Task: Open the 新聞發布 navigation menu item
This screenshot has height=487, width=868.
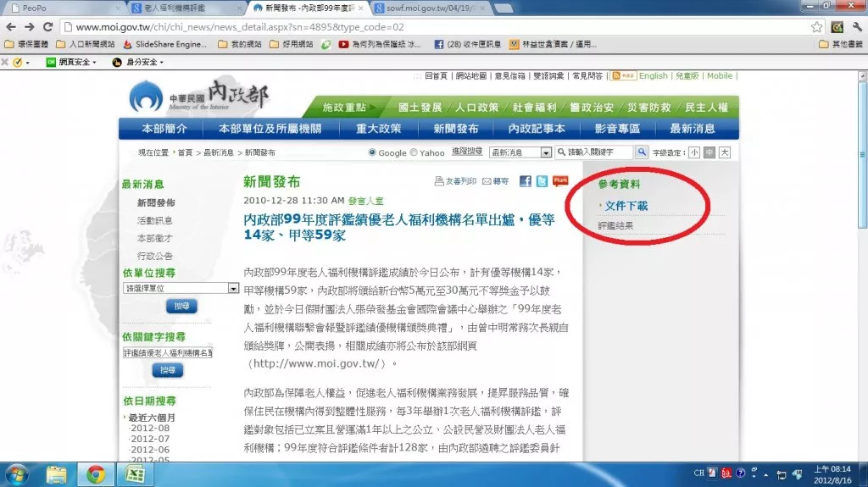Action: click(455, 129)
